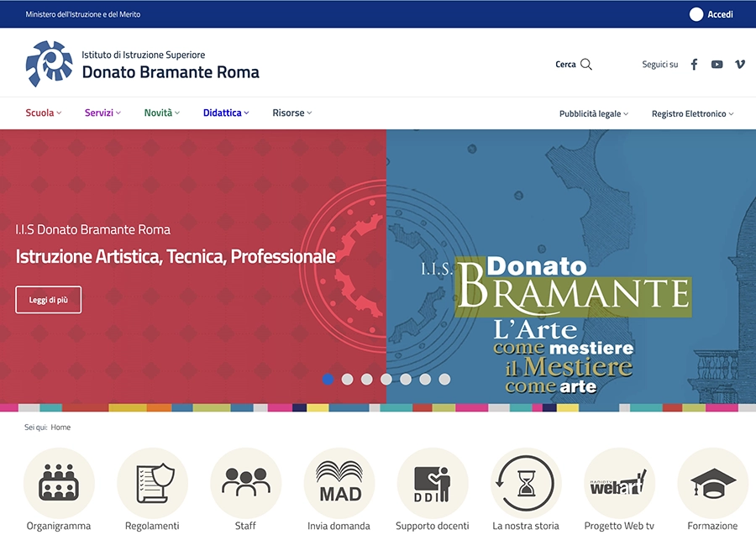Click the Formazione label text
The image size is (756, 556).
click(x=712, y=526)
